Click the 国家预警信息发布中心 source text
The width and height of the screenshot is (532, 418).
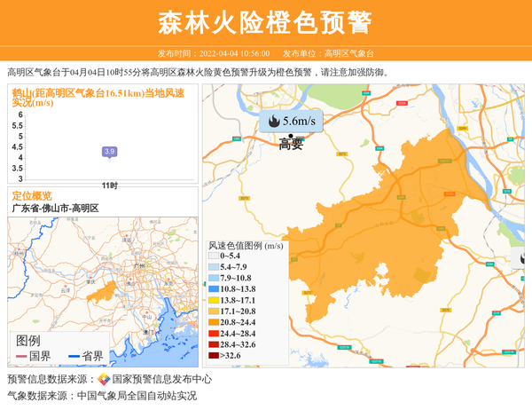click(x=162, y=379)
